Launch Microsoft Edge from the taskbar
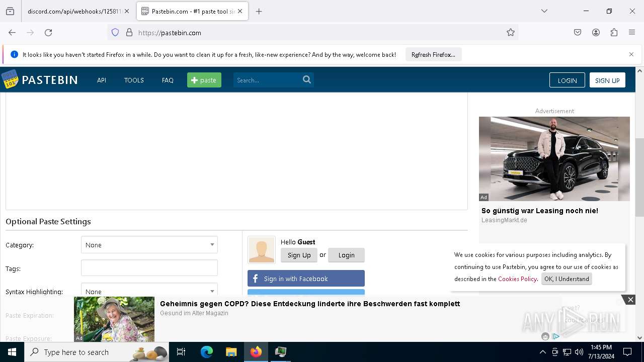The image size is (644, 362). click(207, 352)
